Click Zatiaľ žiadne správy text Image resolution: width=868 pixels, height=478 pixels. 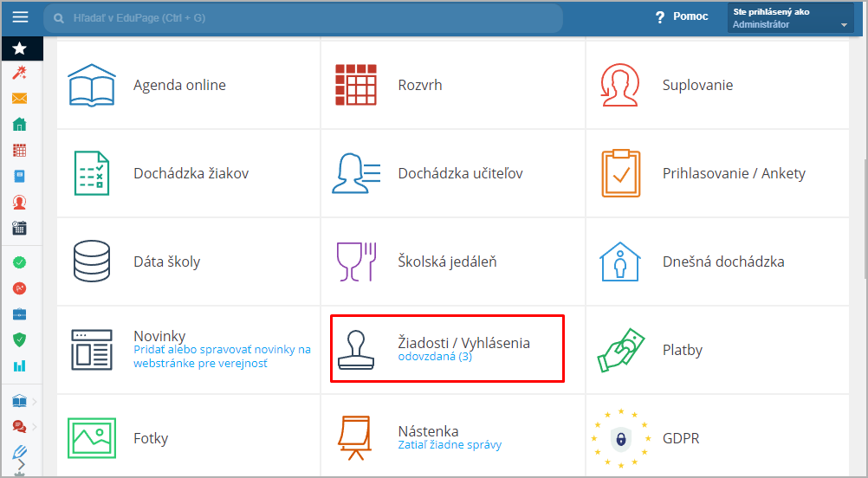coord(450,445)
